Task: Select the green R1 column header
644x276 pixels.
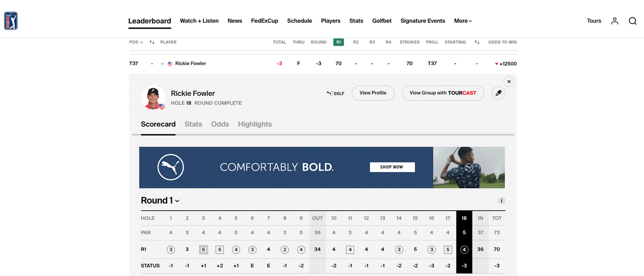Action: [339, 42]
